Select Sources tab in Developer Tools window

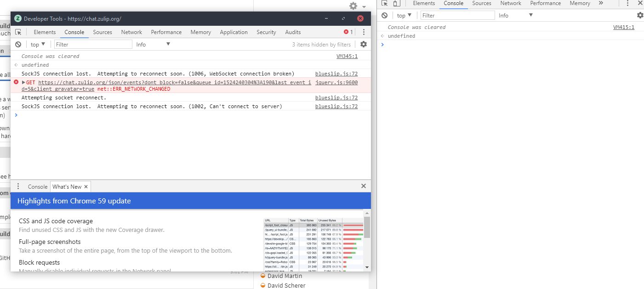pyautogui.click(x=103, y=32)
